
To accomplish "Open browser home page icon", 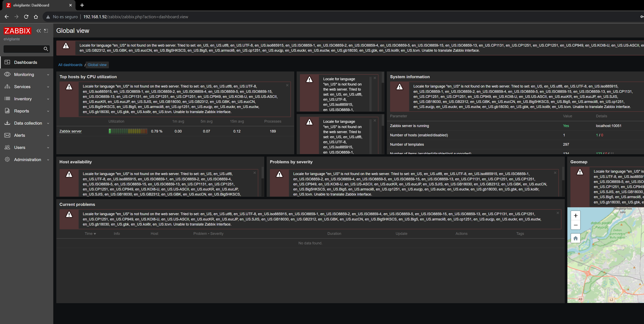I will click(36, 17).
